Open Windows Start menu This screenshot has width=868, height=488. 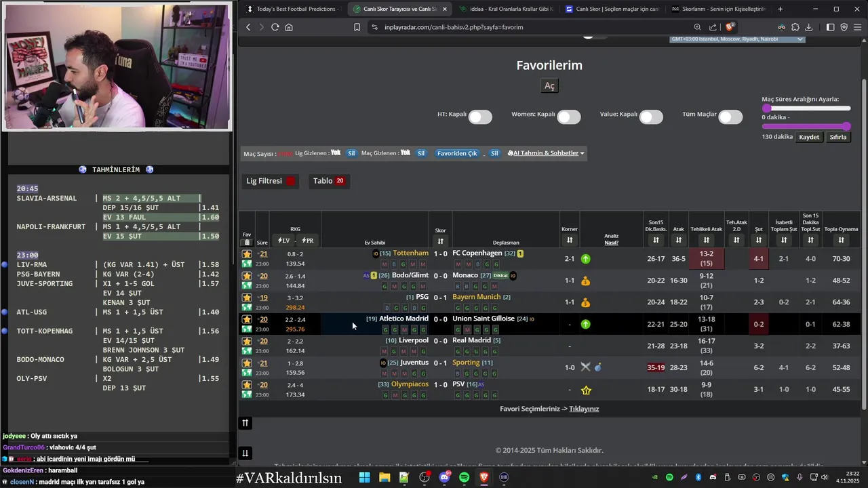(x=364, y=477)
